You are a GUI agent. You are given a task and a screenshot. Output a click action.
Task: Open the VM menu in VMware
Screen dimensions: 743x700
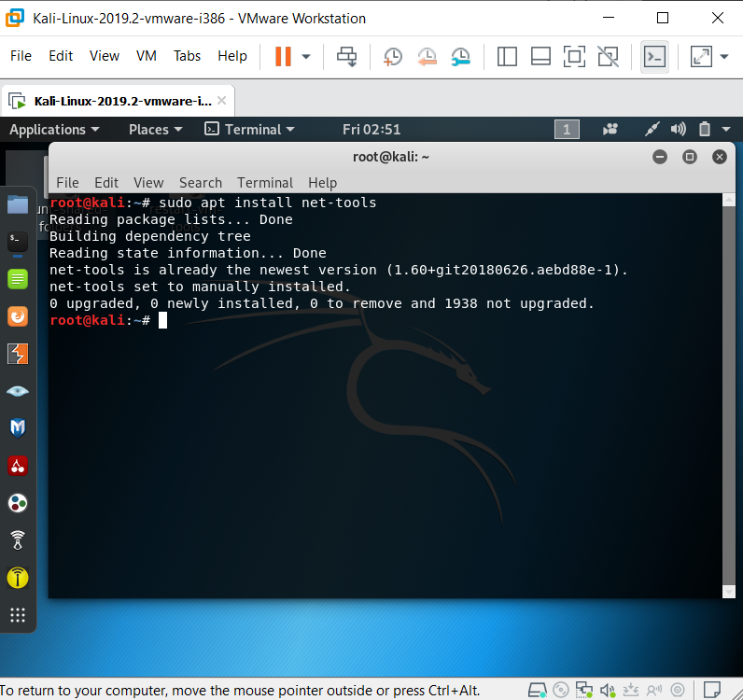[x=146, y=56]
